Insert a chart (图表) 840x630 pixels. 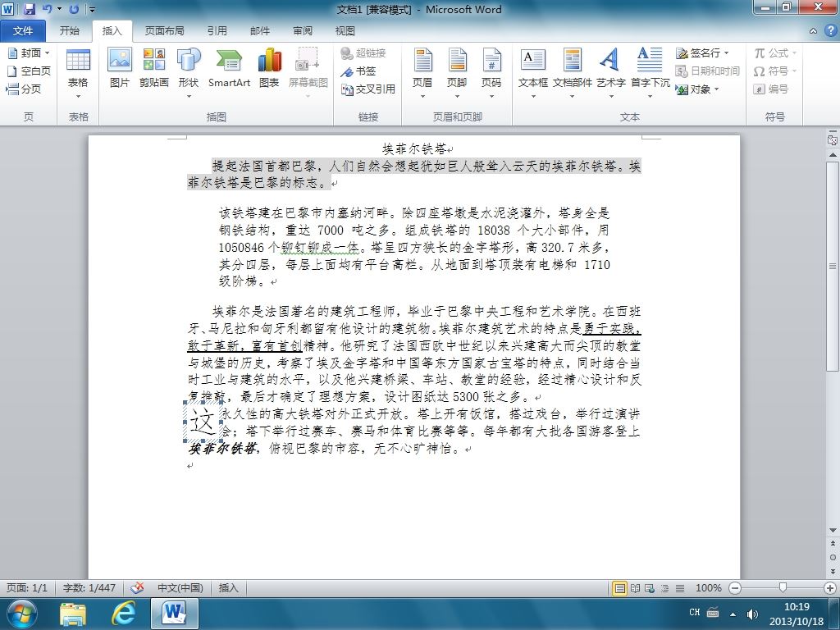click(x=269, y=68)
